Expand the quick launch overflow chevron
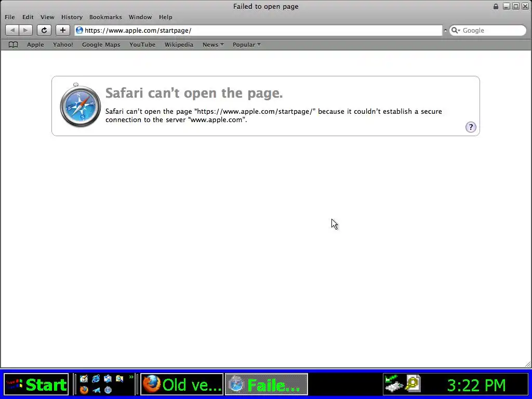Image resolution: width=532 pixels, height=399 pixels. click(131, 377)
